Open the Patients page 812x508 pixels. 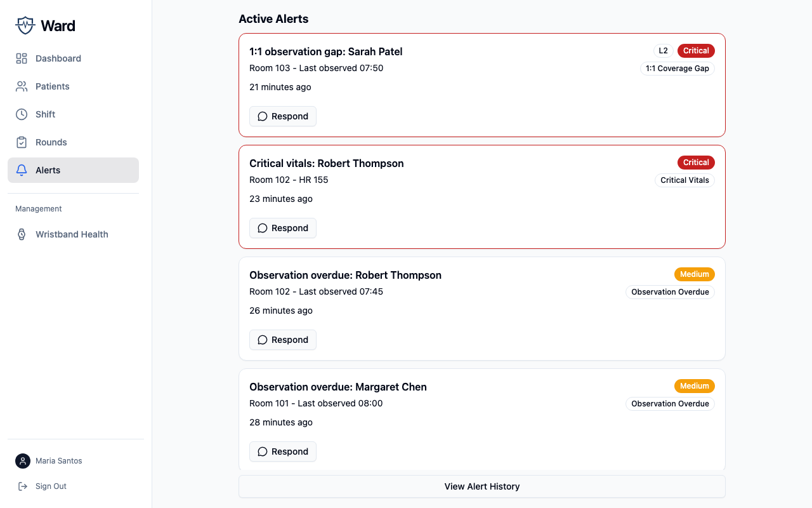(52, 86)
